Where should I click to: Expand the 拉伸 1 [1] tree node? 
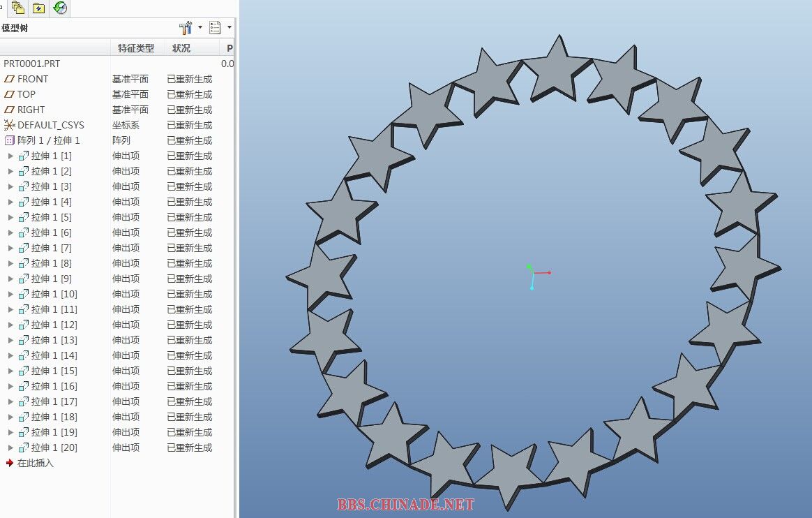click(x=10, y=156)
